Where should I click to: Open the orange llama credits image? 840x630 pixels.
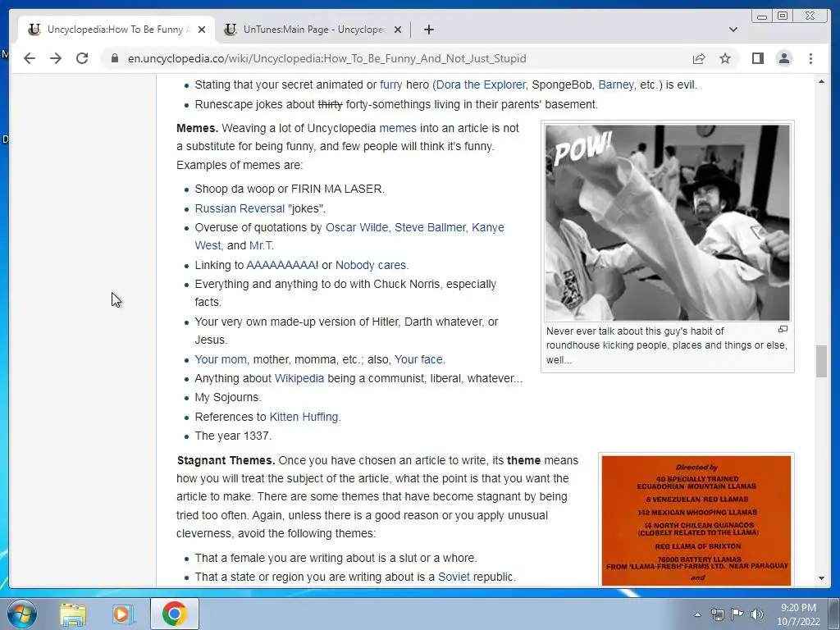[x=696, y=520]
